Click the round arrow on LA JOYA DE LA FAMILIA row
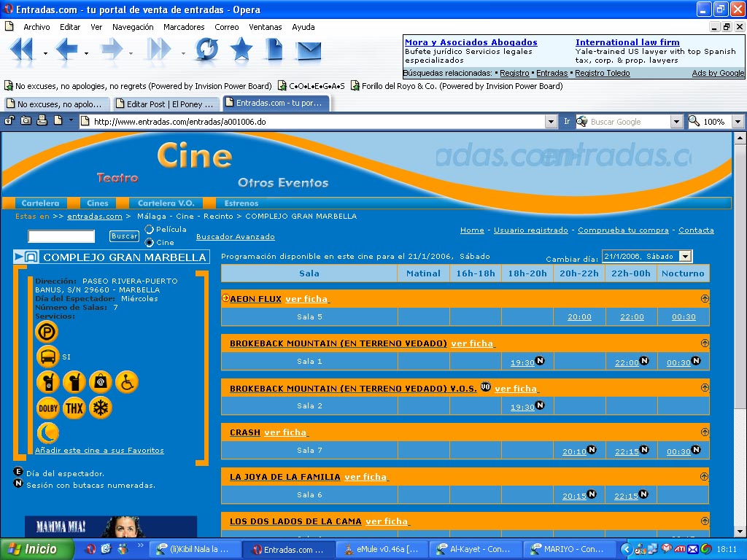Viewport: 747px width, 560px height. [705, 476]
